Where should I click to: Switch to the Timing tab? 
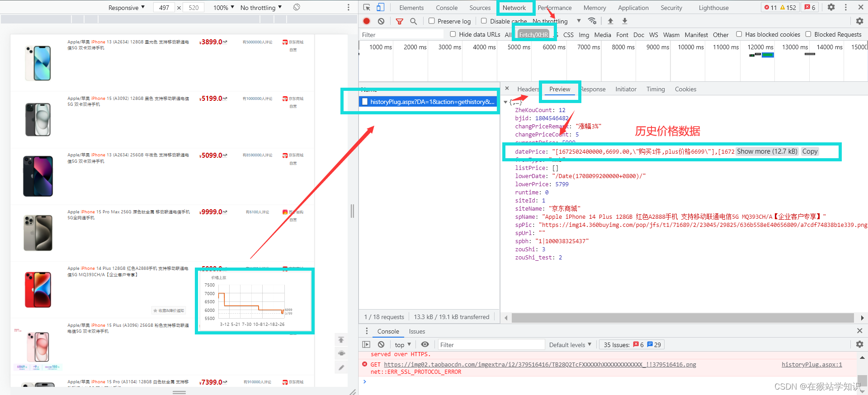(656, 89)
